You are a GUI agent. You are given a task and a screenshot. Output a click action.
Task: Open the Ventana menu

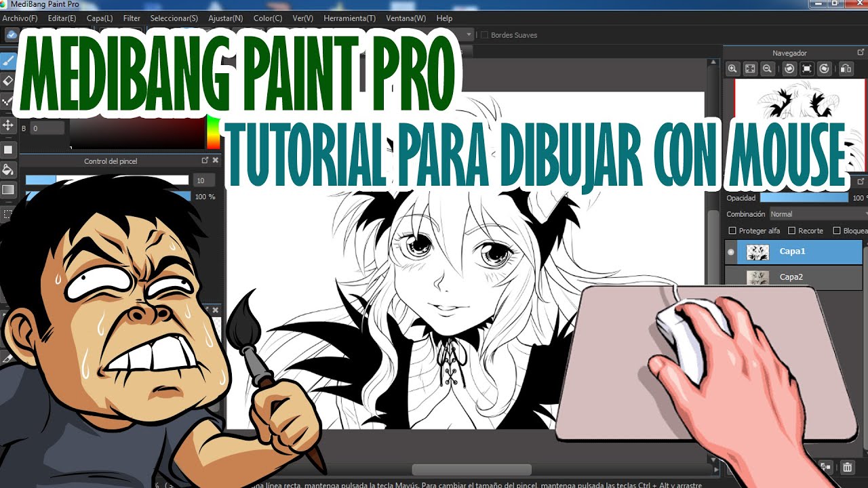pos(406,18)
